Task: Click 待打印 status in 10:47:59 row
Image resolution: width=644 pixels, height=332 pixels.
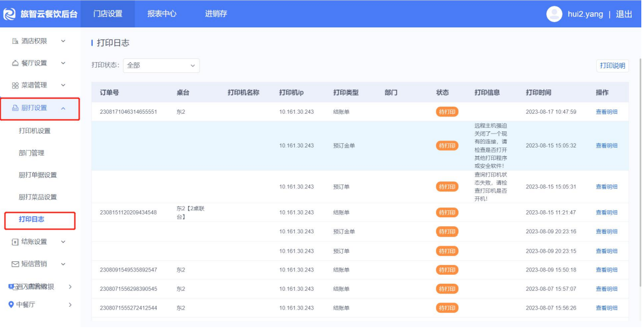Action: (x=447, y=112)
